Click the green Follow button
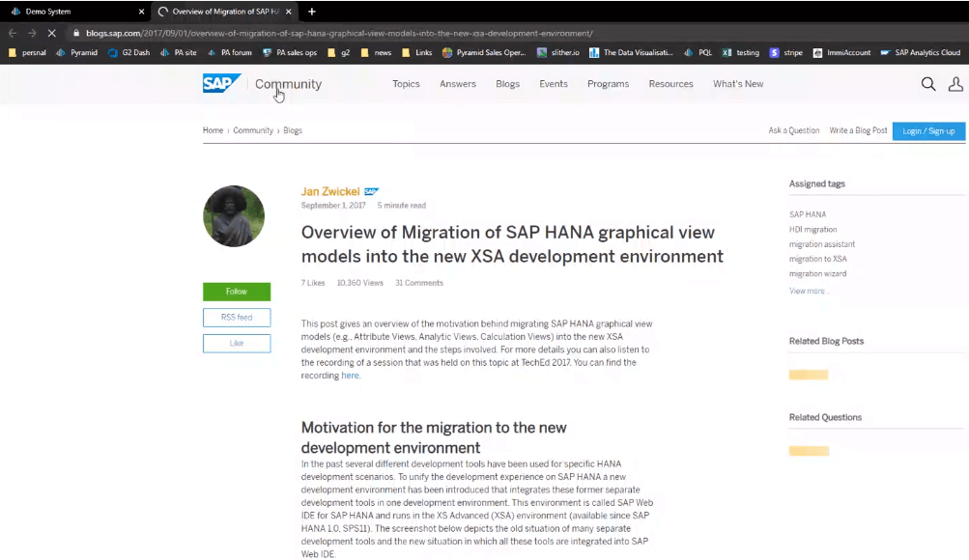Screen dimensions: 969x560 237,292
